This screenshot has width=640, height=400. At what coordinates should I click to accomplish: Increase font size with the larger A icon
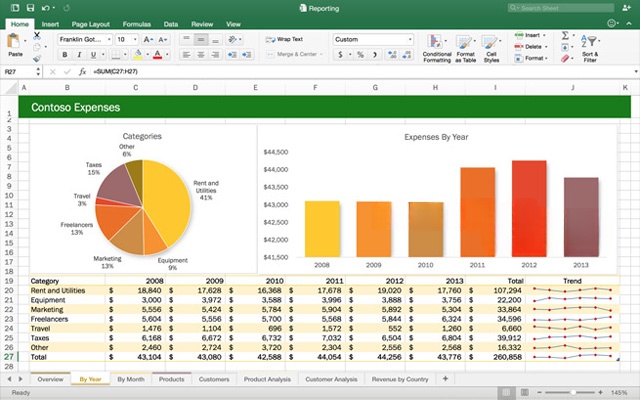pyautogui.click(x=148, y=40)
